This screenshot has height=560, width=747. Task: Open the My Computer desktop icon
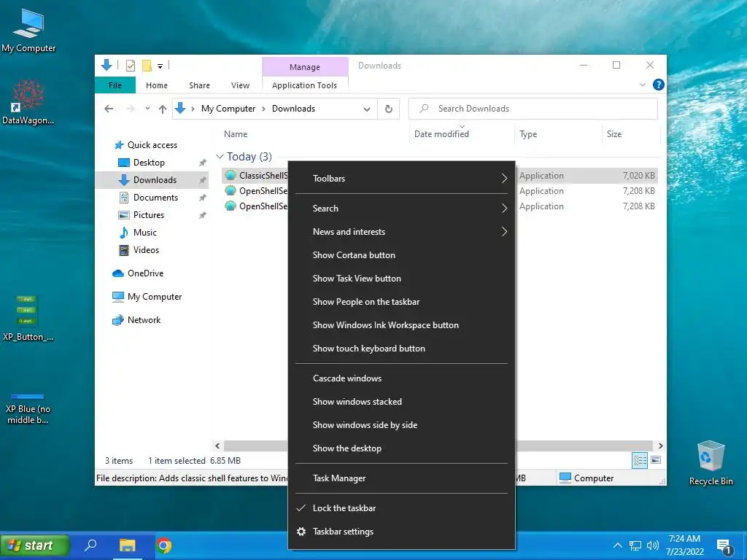point(28,30)
